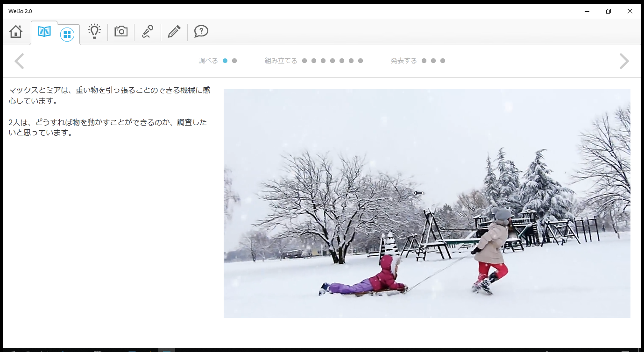Viewport: 644px width, 352px height.
Task: Open the lightbulb design library
Action: coord(95,31)
